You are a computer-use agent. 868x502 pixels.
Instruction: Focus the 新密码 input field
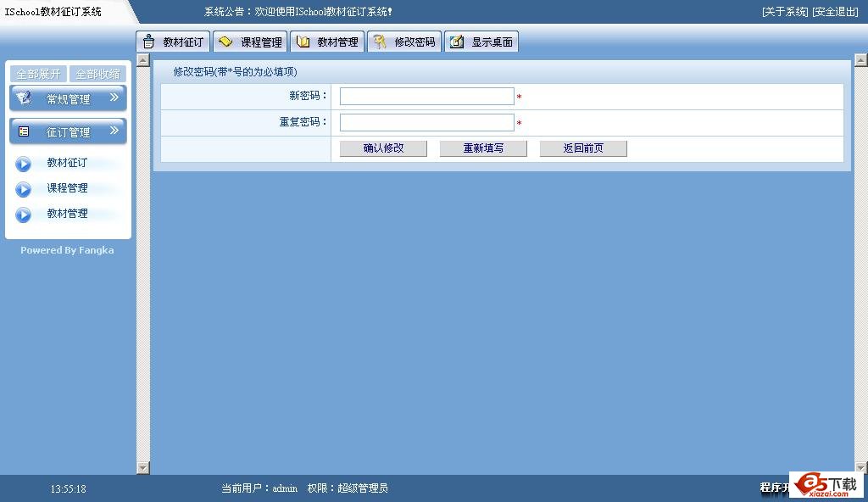(x=427, y=96)
